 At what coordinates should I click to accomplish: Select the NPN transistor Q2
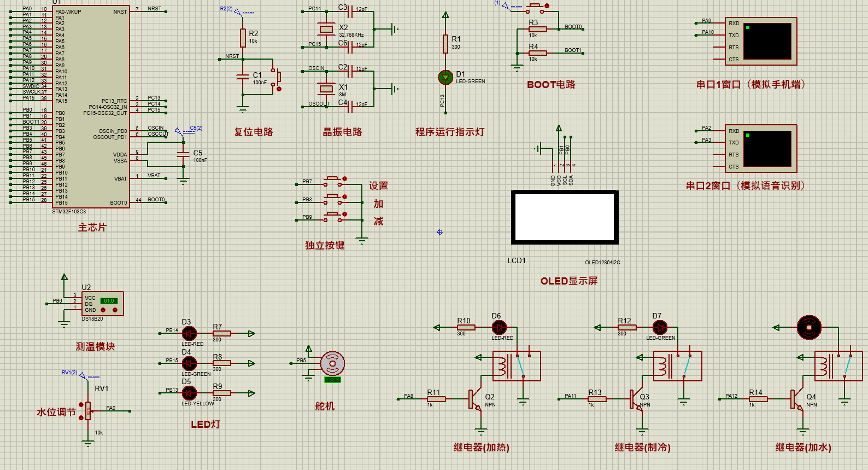474,399
